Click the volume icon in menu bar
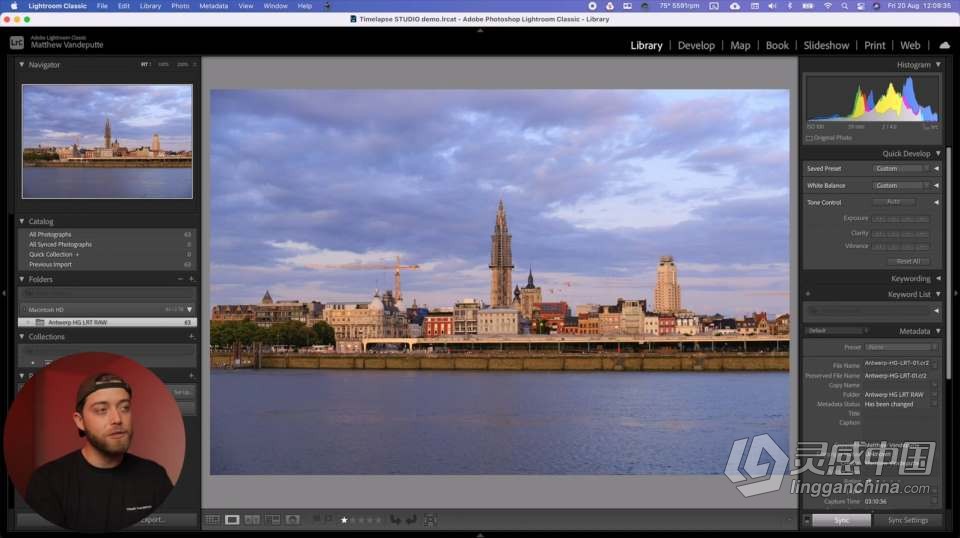This screenshot has height=538, width=960. pyautogui.click(x=772, y=6)
